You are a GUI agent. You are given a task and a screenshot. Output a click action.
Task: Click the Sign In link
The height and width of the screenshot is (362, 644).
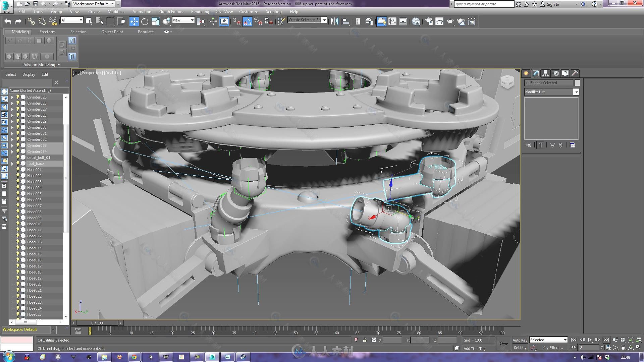coord(553,4)
